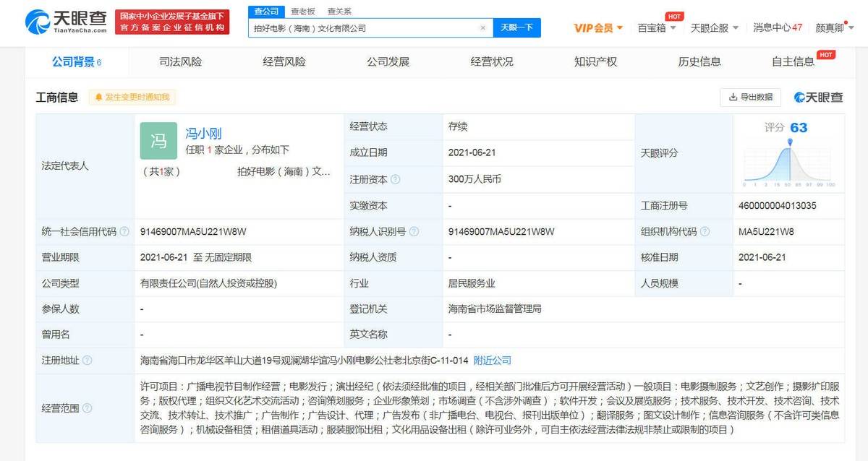The width and height of the screenshot is (868, 461).
Task: Click the 导出数据 export button
Action: point(750,97)
